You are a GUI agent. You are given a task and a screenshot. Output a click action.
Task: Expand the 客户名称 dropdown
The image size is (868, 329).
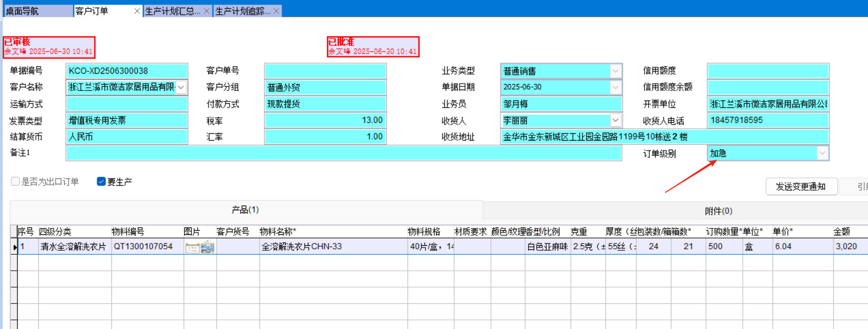181,87
